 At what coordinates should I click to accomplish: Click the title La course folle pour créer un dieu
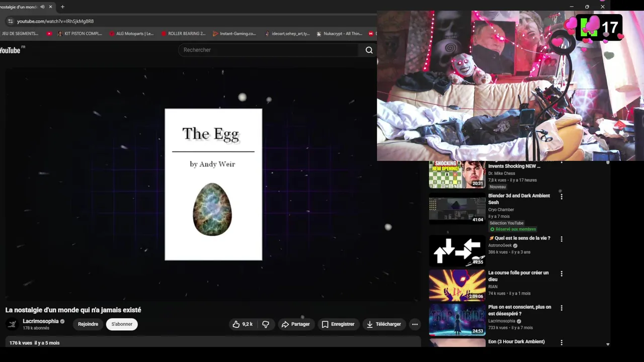coord(518,276)
